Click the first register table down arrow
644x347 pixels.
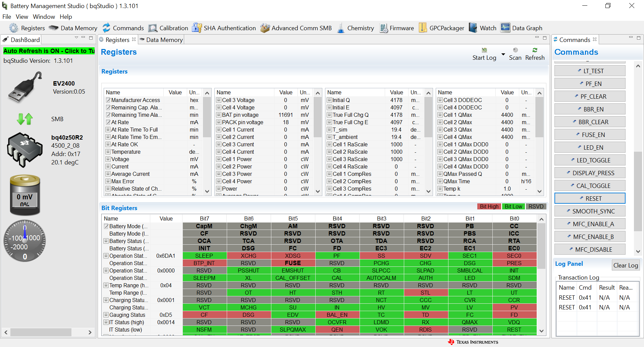click(x=207, y=191)
